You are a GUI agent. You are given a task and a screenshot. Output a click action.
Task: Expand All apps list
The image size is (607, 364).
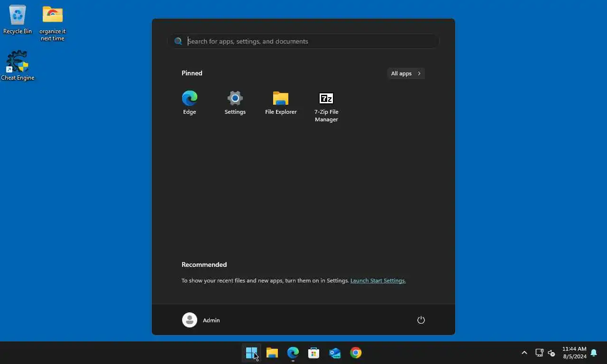click(406, 73)
